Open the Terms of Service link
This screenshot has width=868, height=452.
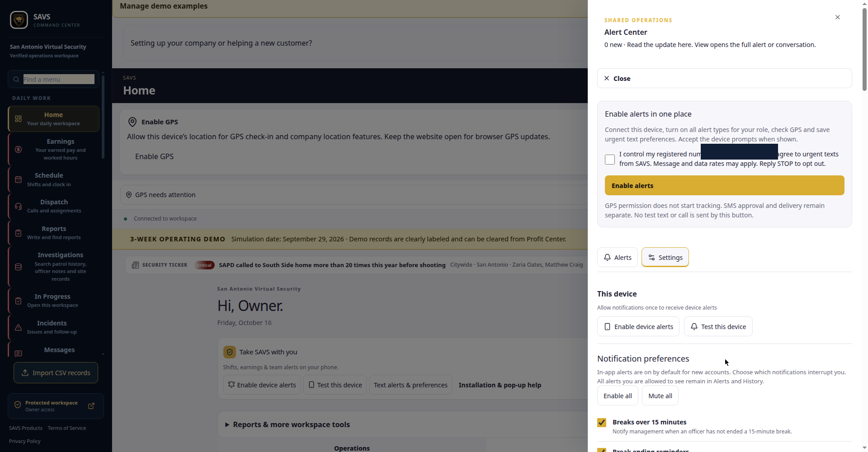click(x=67, y=428)
